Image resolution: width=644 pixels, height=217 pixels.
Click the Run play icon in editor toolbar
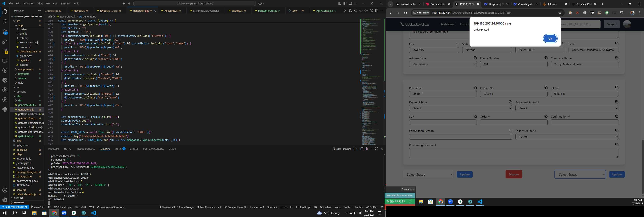(x=345, y=11)
